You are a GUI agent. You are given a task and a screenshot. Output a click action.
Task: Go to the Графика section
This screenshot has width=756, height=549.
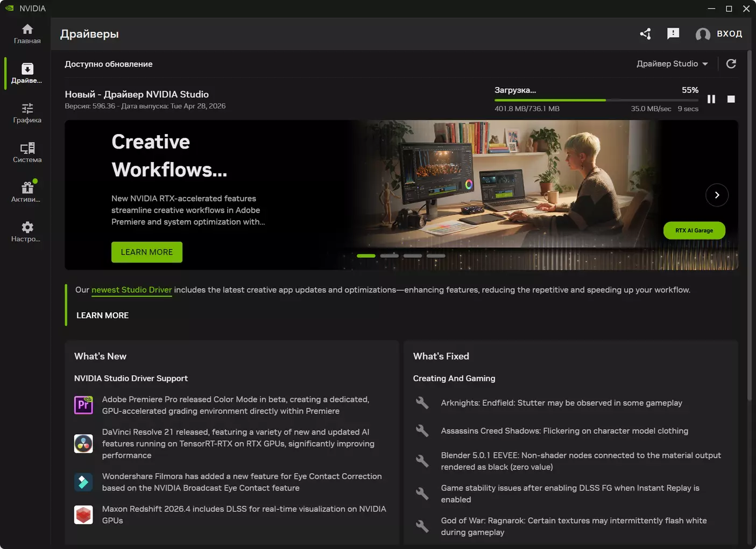coord(27,113)
